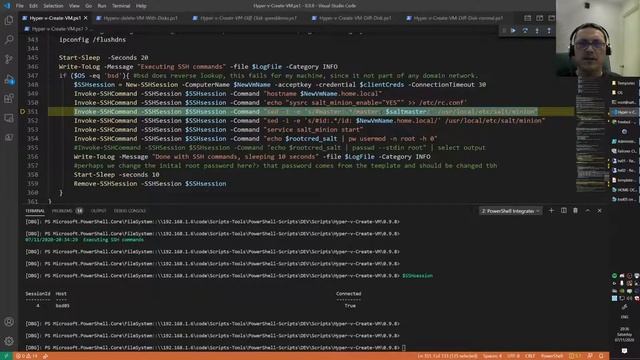640x360 pixels.
Task: Click line number 347 in the gutter
Action: point(33,76)
